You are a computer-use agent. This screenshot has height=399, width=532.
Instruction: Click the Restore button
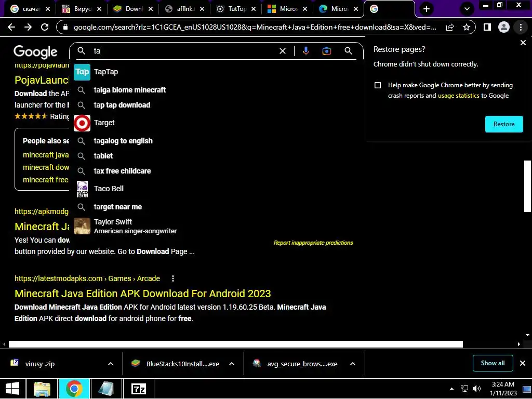(x=504, y=124)
